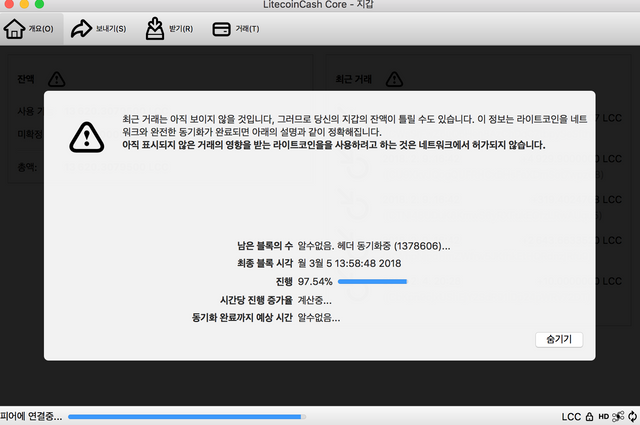The image size is (640, 425).
Task: Click the bold warning sentence in dialog
Action: 334,145
